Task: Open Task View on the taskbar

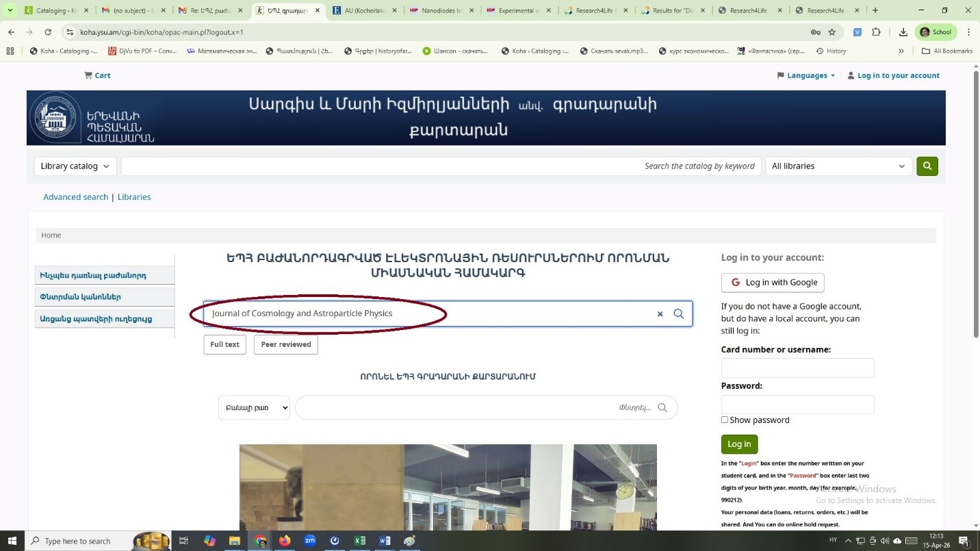Action: (183, 541)
